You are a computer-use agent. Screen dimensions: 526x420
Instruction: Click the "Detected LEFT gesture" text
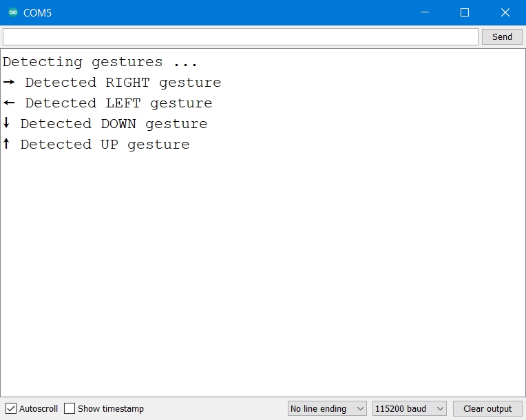click(x=118, y=103)
